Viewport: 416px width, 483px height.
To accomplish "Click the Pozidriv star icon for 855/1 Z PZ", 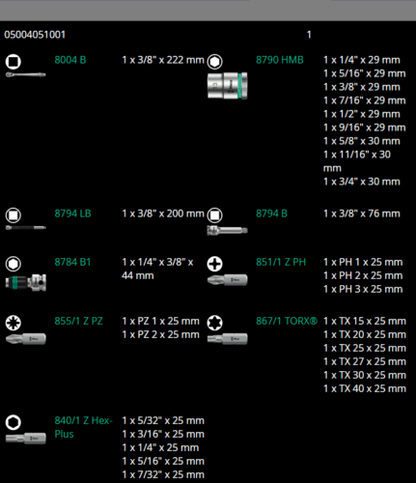I will 13,323.
